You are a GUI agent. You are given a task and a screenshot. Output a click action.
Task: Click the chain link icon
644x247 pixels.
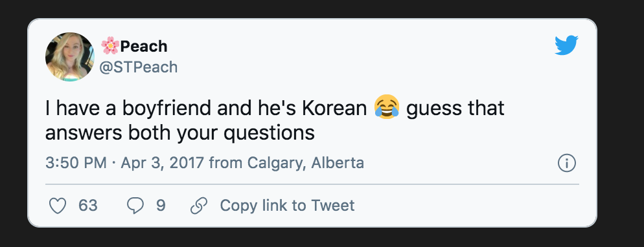pos(199,206)
